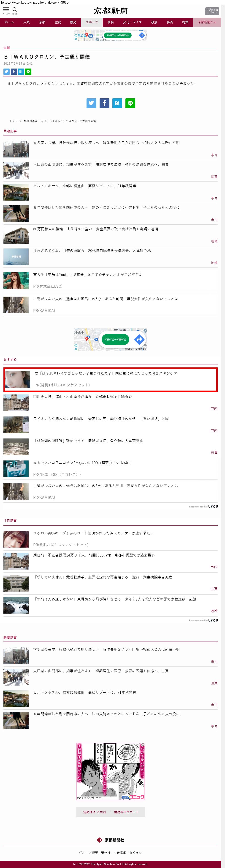Share via small Twitter icon under date
The height and width of the screenshot is (868, 225).
(6, 72)
